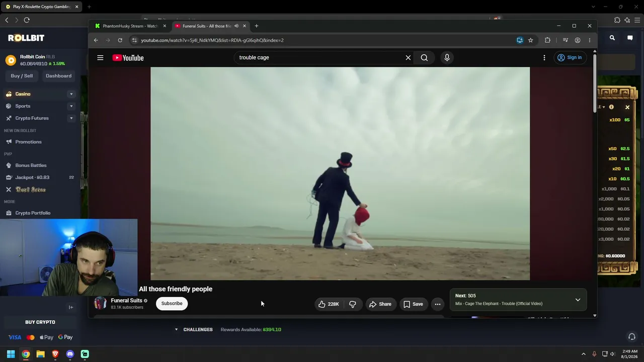Viewport: 644px width, 362px height.
Task: Open Bonus Battles in the Rollbit sidebar
Action: coord(31,165)
